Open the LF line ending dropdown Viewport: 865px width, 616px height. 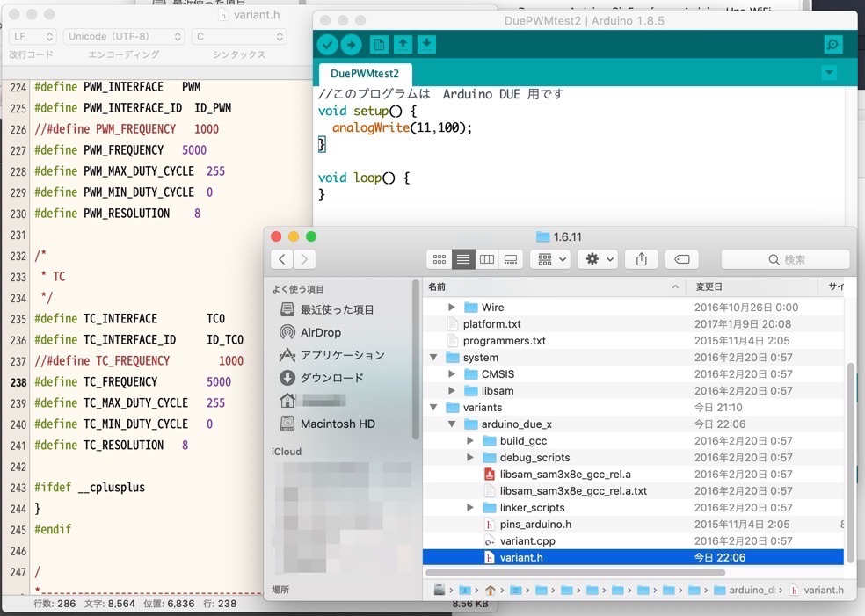coord(32,36)
